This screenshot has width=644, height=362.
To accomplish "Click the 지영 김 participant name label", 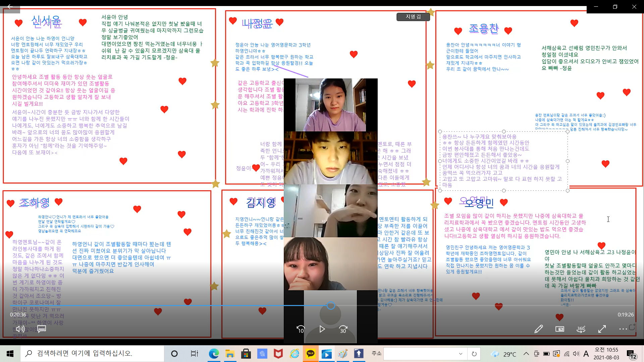I will pos(413,17).
